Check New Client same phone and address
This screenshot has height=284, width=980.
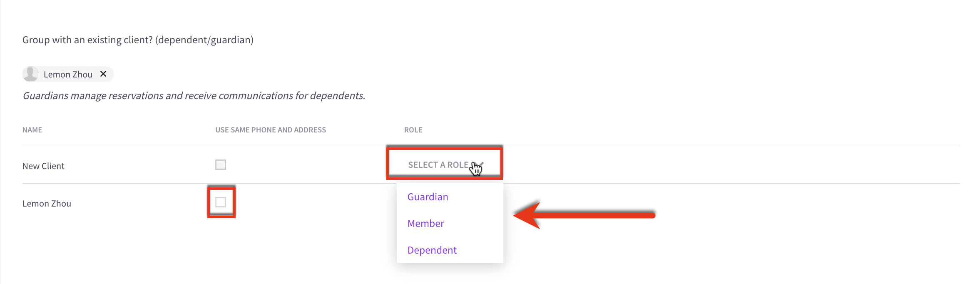click(221, 164)
